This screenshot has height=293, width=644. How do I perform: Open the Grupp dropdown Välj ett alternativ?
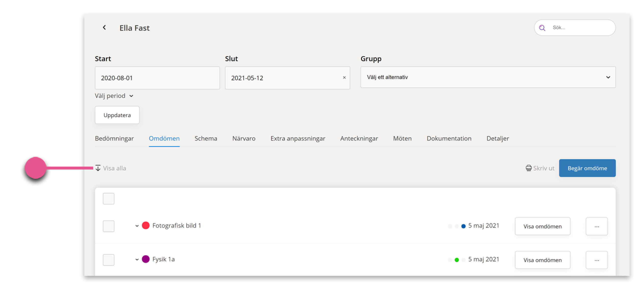(x=488, y=77)
